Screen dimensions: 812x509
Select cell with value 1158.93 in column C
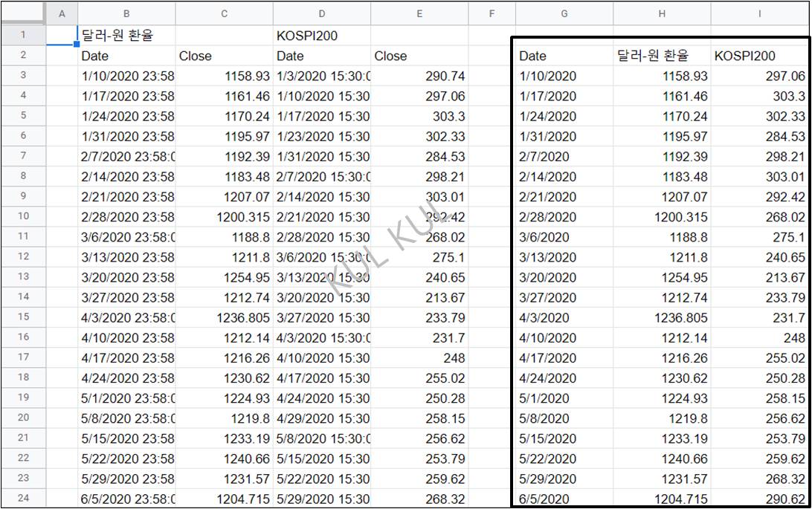click(224, 76)
